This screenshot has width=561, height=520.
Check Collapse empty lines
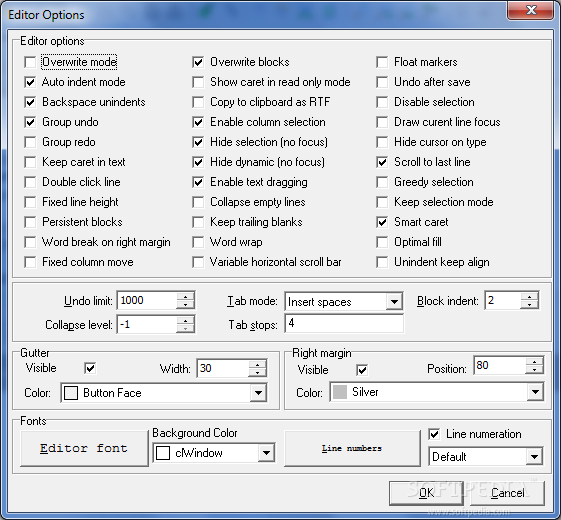pos(198,203)
